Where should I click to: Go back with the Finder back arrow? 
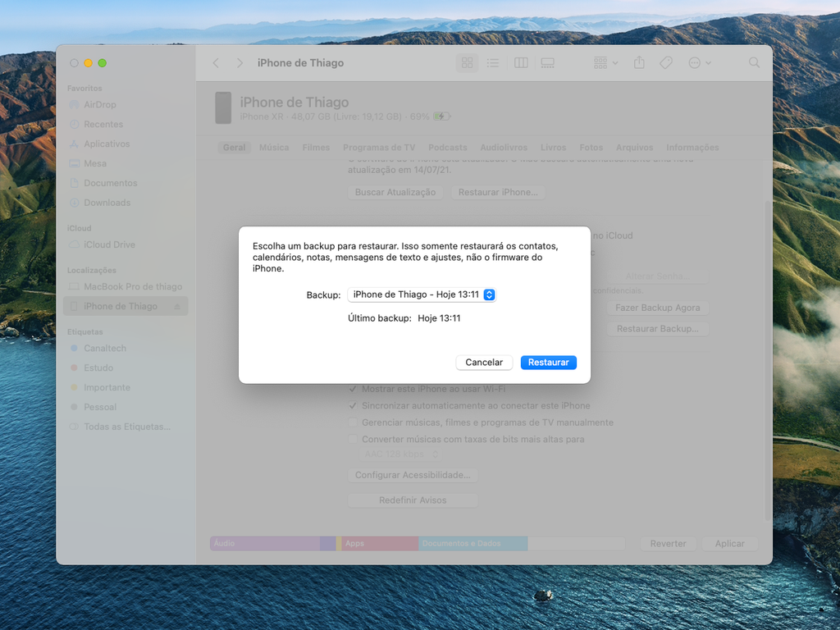pos(216,62)
